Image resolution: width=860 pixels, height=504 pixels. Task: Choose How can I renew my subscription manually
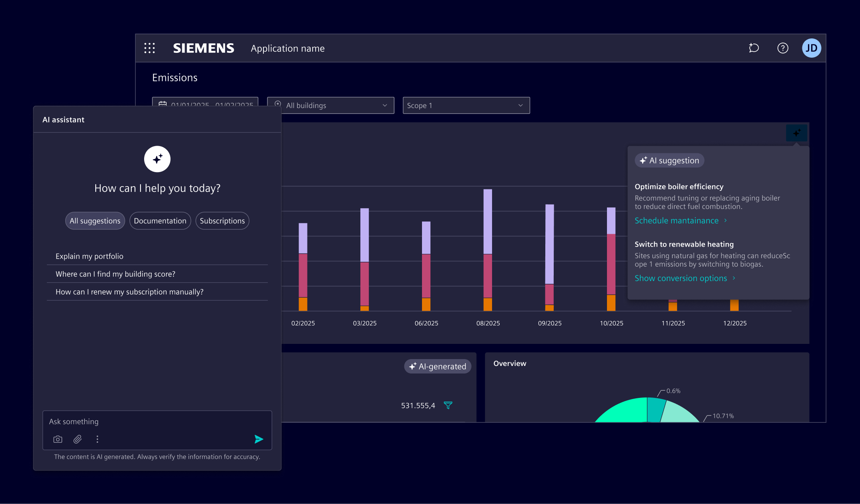129,292
